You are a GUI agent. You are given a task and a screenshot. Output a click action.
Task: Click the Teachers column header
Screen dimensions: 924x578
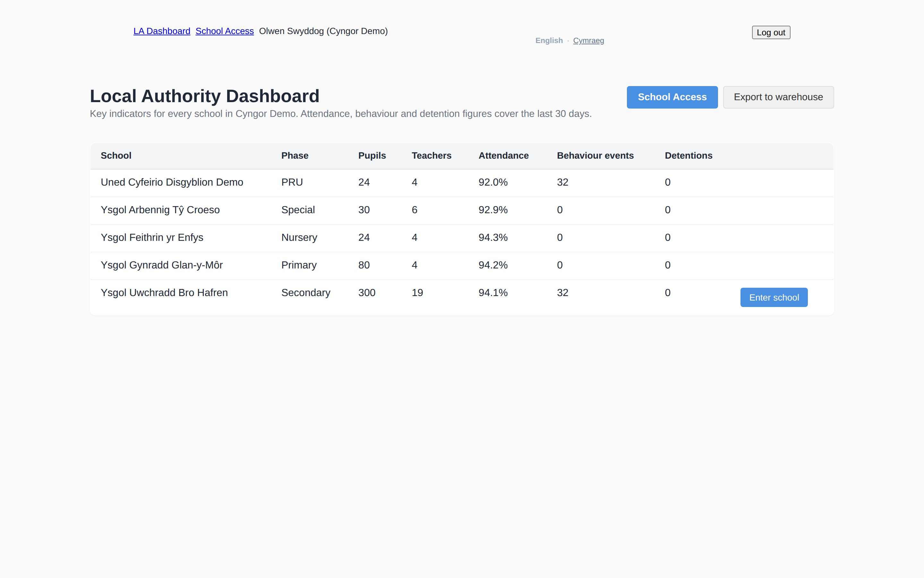(x=432, y=156)
